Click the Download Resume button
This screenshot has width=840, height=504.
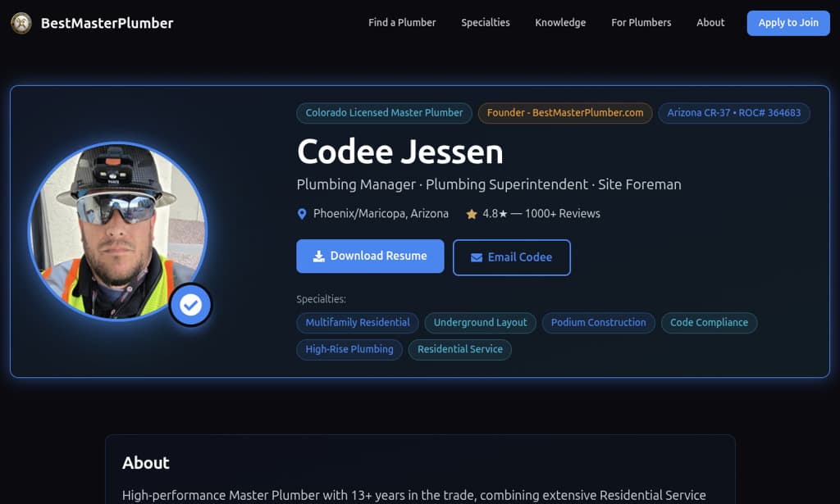(370, 257)
